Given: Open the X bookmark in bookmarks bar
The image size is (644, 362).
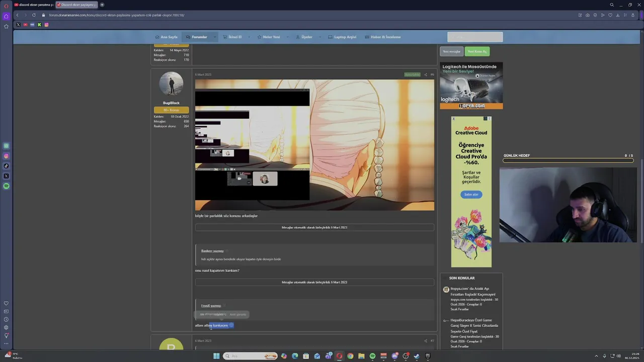Looking at the screenshot, I should (18, 25).
